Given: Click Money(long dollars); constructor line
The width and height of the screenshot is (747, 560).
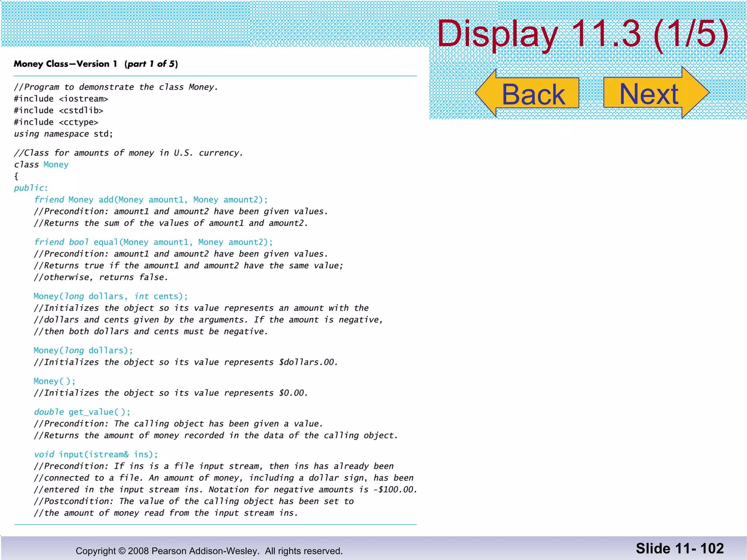Looking at the screenshot, I should [84, 350].
